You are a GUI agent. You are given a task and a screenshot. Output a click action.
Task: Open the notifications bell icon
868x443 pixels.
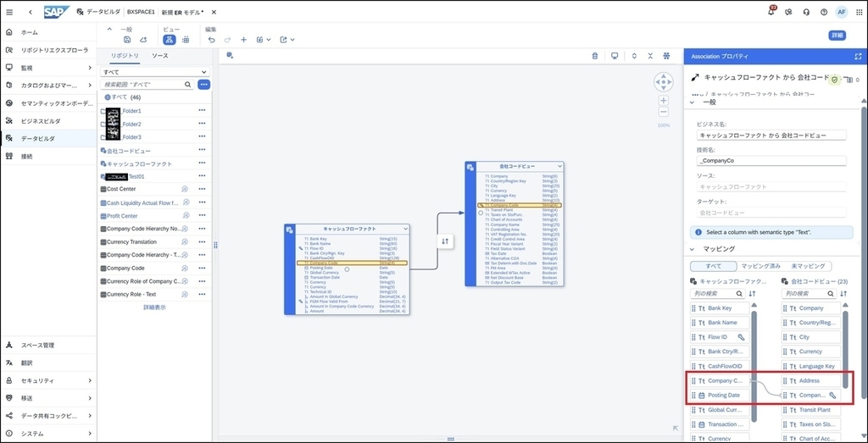[771, 12]
